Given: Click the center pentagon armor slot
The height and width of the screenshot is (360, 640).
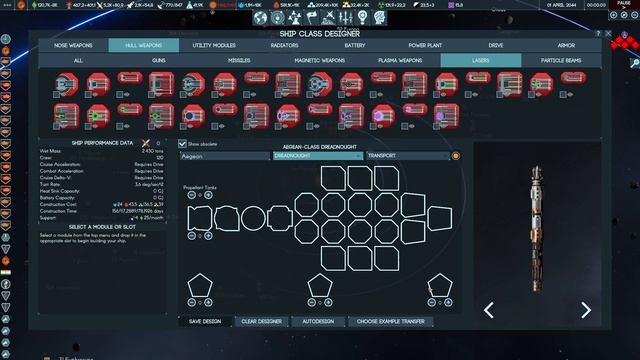Looking at the screenshot, I should pos(320,285).
